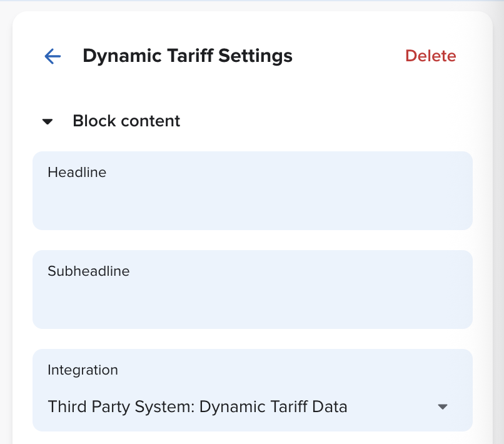Click the Delete button
This screenshot has width=504, height=444.
click(430, 56)
